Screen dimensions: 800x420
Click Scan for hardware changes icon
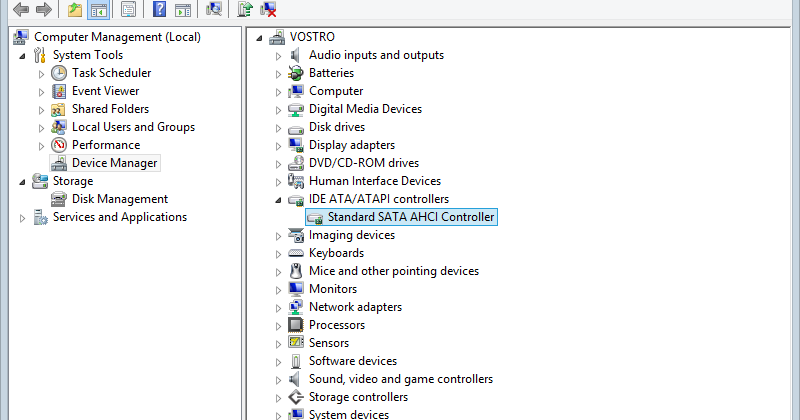(x=214, y=9)
